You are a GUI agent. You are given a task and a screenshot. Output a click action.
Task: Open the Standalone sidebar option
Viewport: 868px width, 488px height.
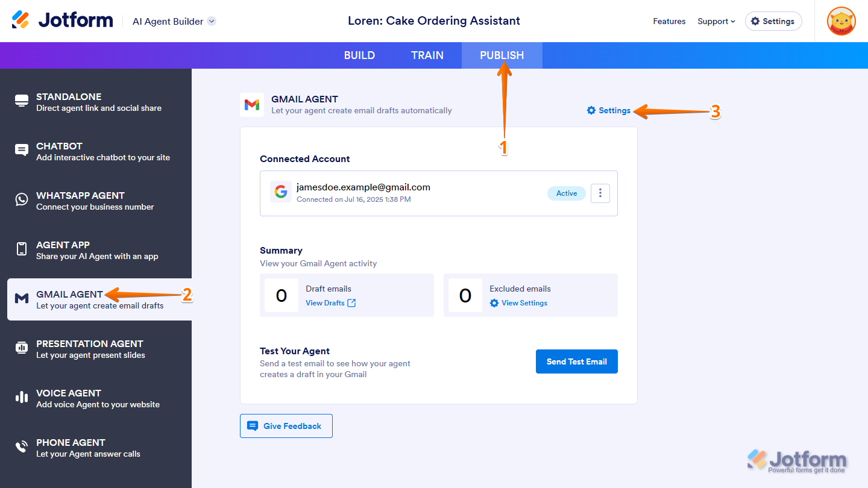(96, 102)
